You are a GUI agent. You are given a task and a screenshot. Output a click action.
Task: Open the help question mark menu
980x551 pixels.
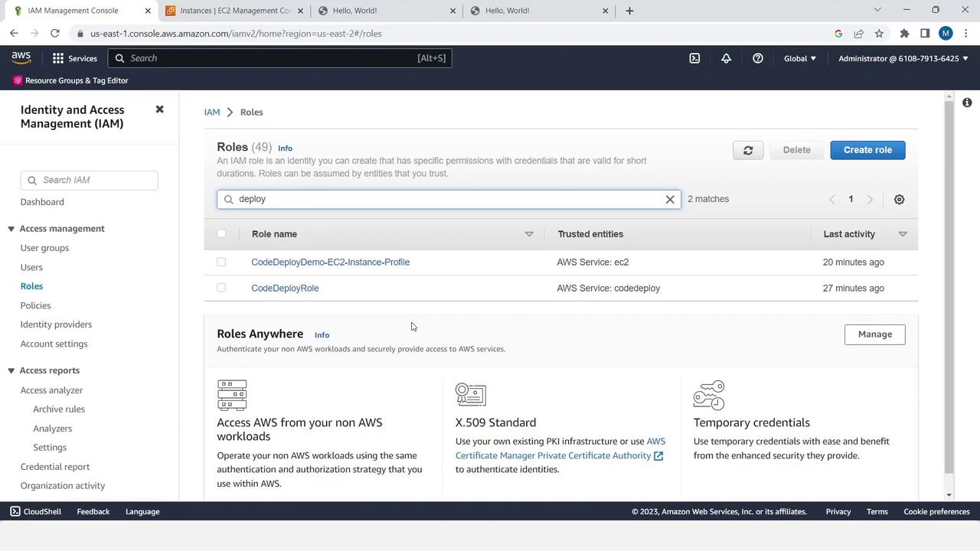click(757, 58)
